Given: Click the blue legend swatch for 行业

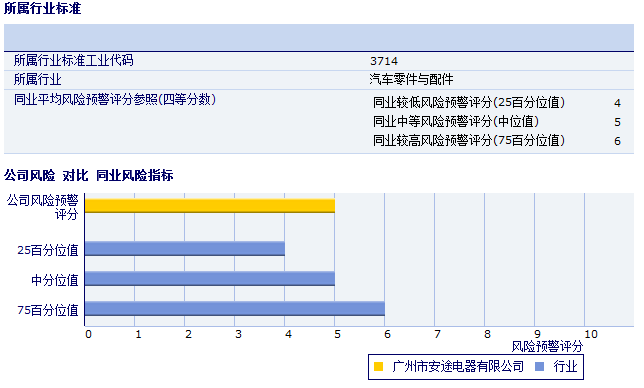Looking at the screenshot, I should pos(540,367).
